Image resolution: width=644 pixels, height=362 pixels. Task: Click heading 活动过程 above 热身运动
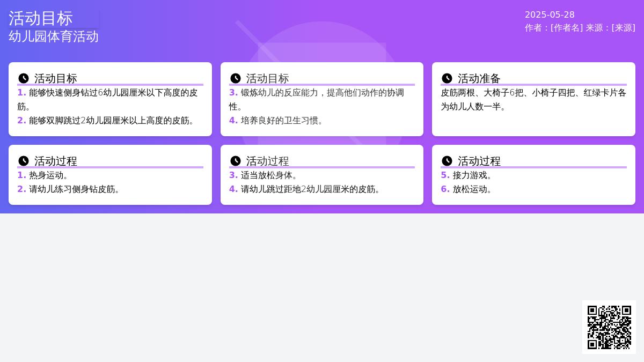56,161
